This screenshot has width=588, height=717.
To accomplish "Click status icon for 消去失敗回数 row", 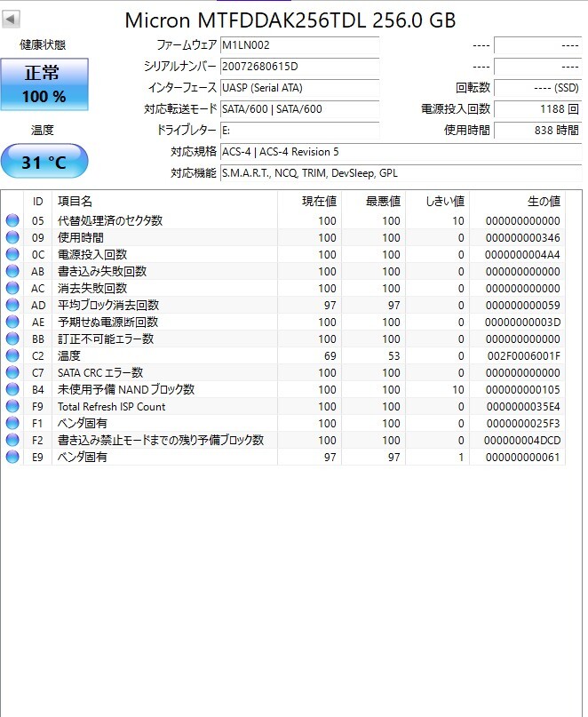I will point(12,288).
